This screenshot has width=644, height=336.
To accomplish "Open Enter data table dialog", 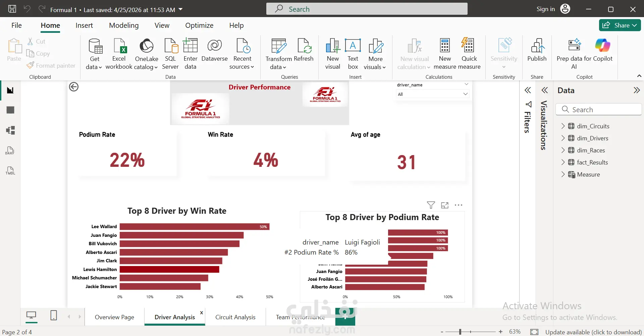I will [x=190, y=54].
